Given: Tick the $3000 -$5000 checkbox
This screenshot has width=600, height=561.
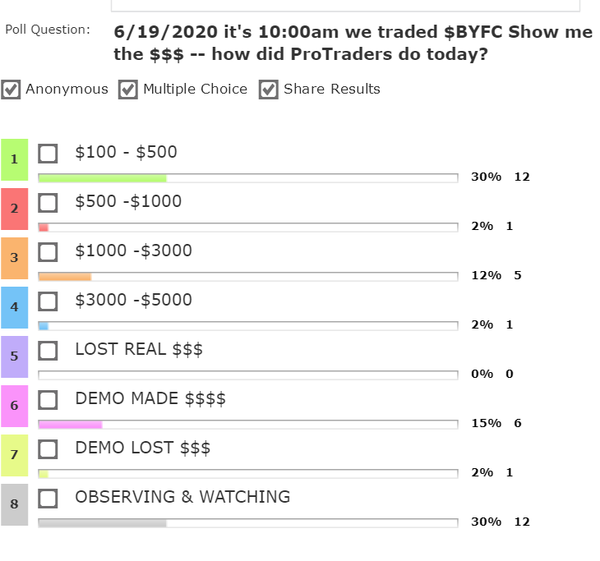Looking at the screenshot, I should tap(47, 301).
